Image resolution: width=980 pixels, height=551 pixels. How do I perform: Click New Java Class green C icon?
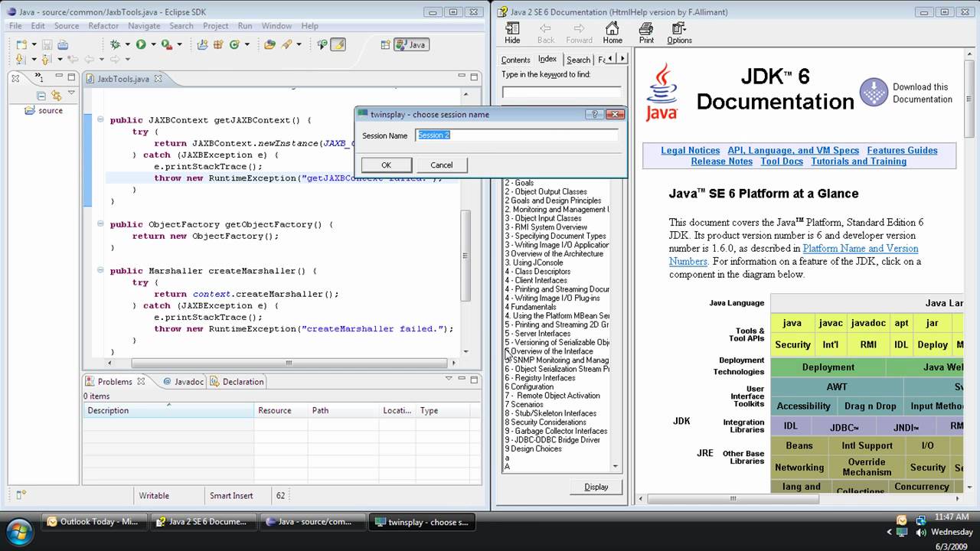pos(234,44)
